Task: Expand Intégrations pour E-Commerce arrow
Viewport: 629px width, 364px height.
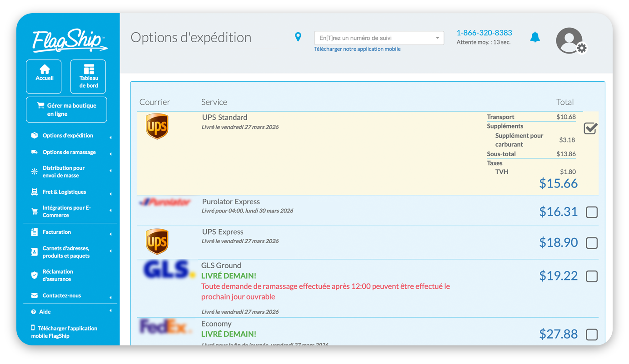Action: coord(110,211)
